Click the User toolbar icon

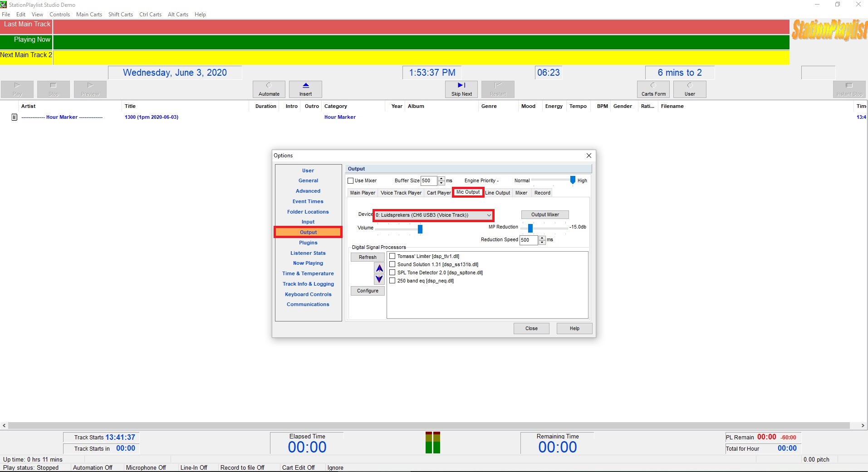(x=690, y=86)
